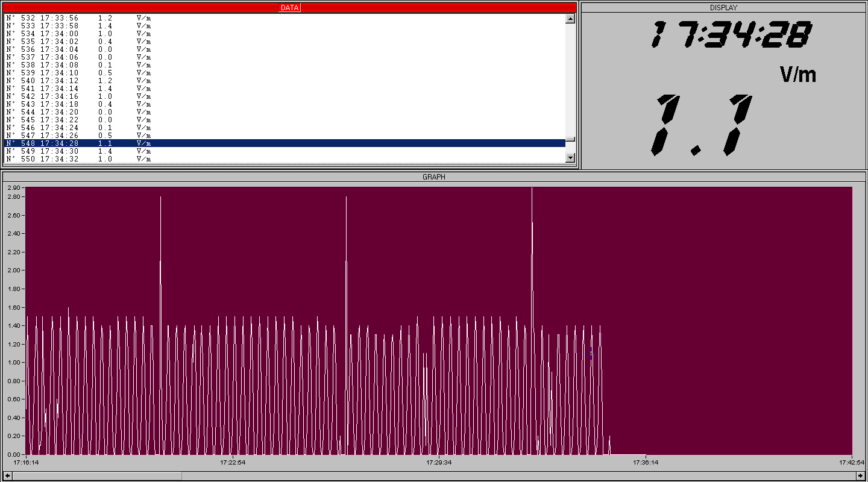Click the 17:16:14 time axis label
868x482 pixels.
(x=27, y=463)
